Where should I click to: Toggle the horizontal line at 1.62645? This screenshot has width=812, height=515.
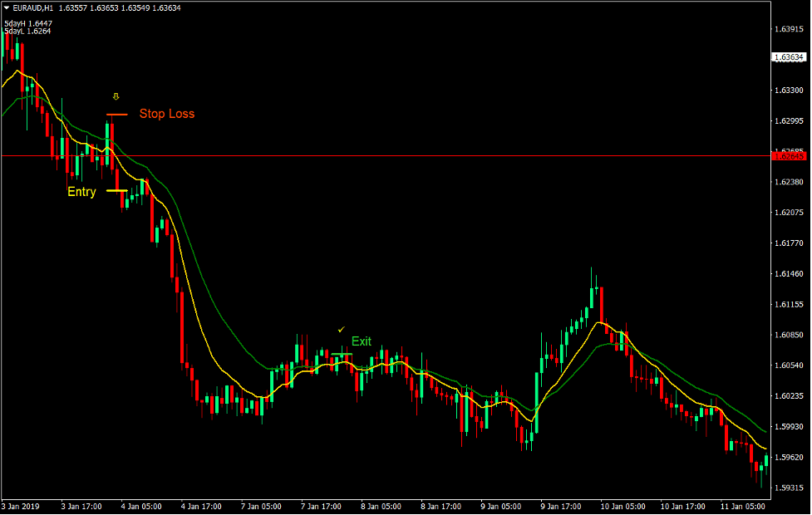tap(416, 155)
